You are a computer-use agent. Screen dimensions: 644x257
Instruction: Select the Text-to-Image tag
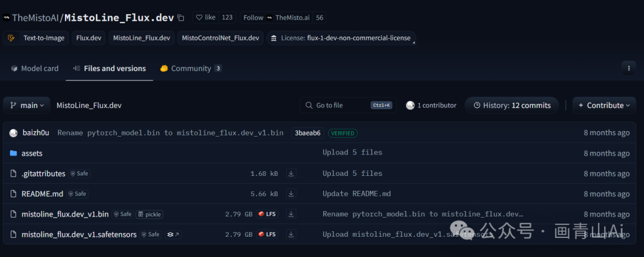pos(36,38)
